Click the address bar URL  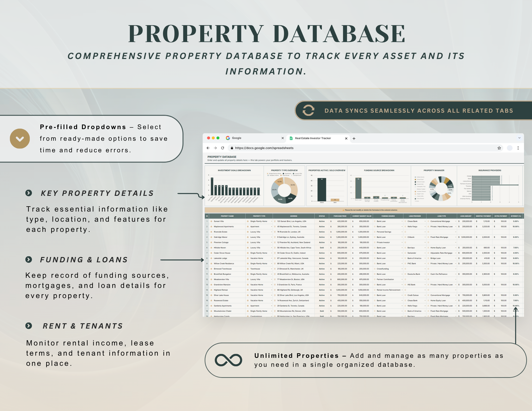[x=264, y=148]
